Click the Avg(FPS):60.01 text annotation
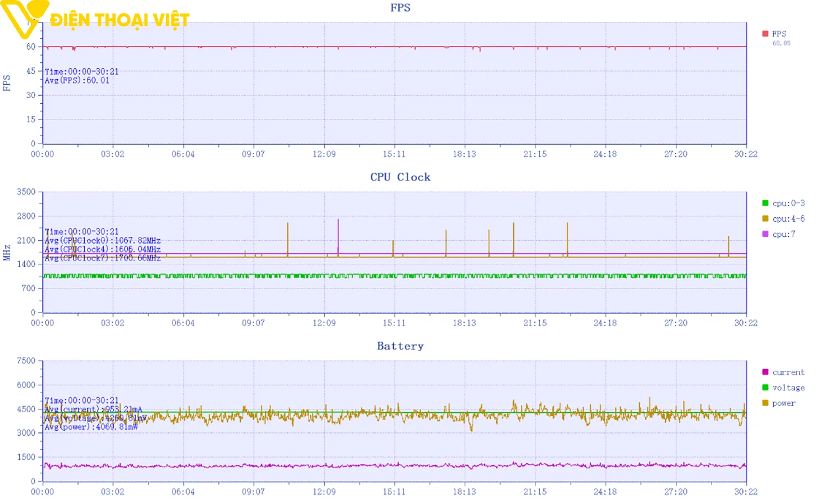 pyautogui.click(x=77, y=80)
